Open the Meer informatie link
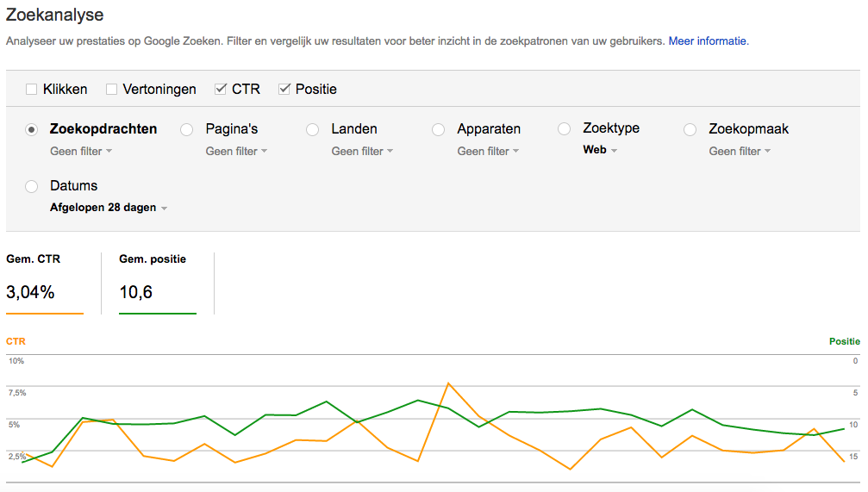The height and width of the screenshot is (492, 868). click(708, 41)
